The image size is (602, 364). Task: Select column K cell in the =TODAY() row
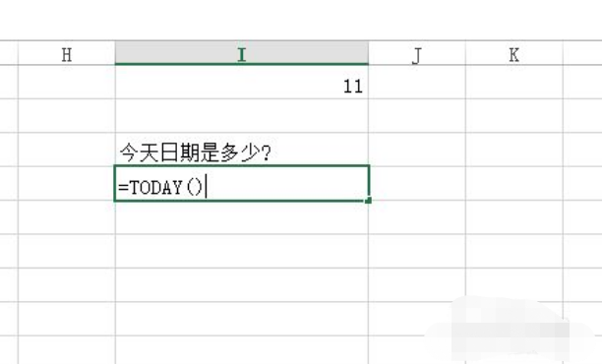[x=514, y=183]
